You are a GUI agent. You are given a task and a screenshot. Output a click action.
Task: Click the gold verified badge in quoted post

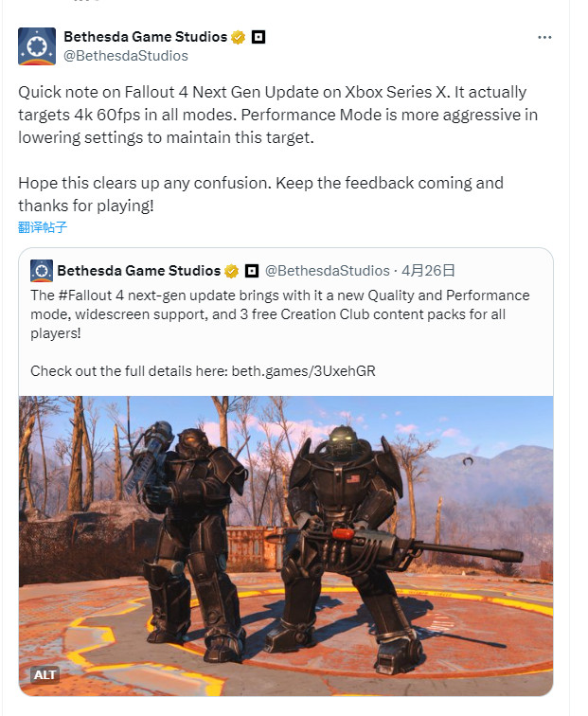point(231,271)
